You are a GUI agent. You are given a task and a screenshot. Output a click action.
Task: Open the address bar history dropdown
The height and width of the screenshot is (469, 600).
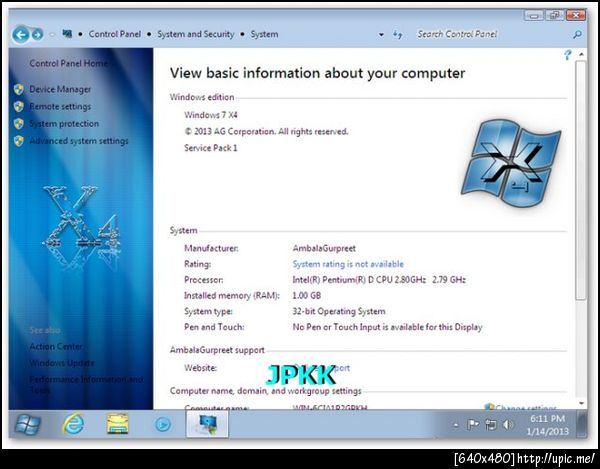tap(381, 34)
